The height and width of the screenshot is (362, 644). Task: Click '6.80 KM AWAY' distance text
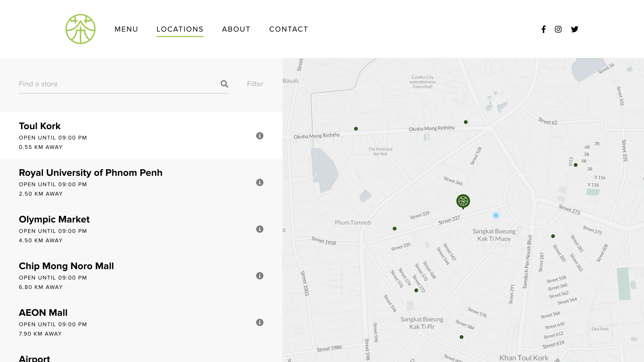(41, 287)
